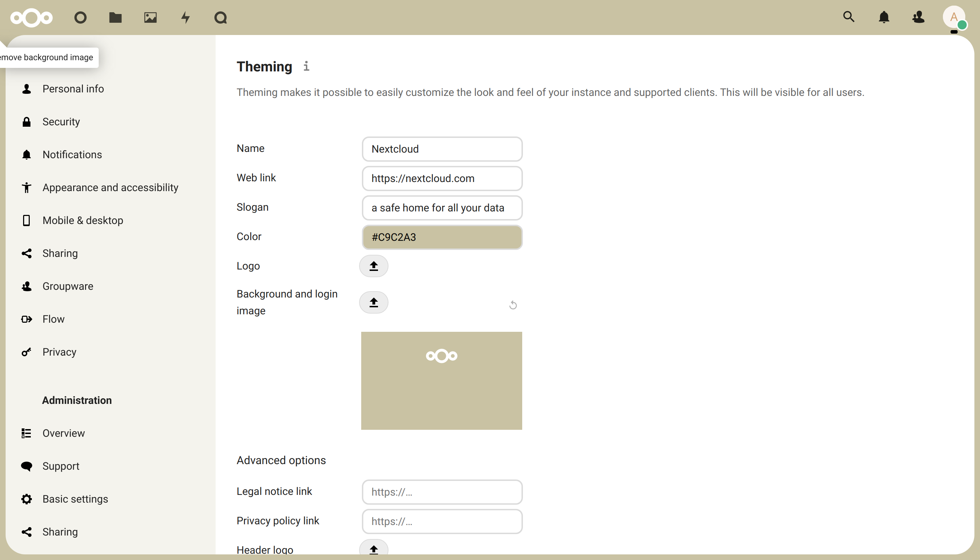The image size is (980, 560).
Task: Reset background image with undo icon
Action: point(513,305)
